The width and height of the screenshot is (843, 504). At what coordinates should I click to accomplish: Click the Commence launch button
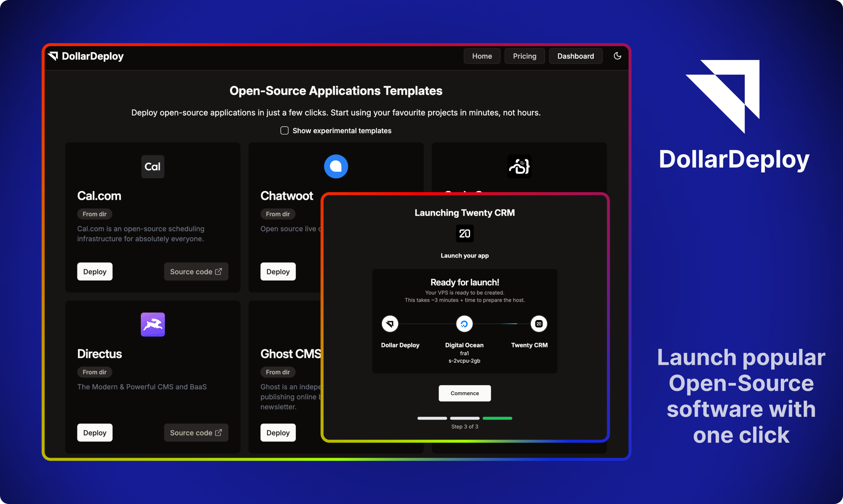click(x=464, y=393)
